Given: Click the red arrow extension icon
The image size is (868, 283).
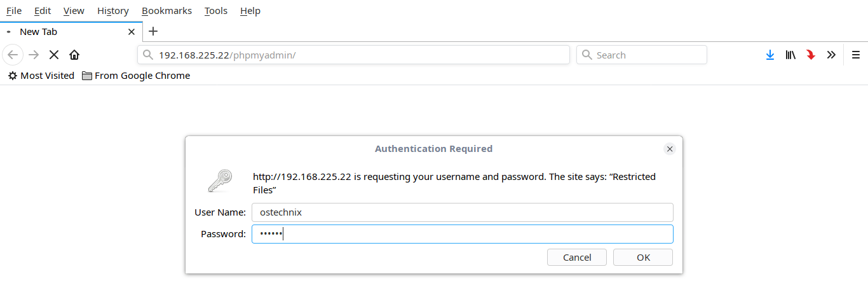Looking at the screenshot, I should (811, 55).
